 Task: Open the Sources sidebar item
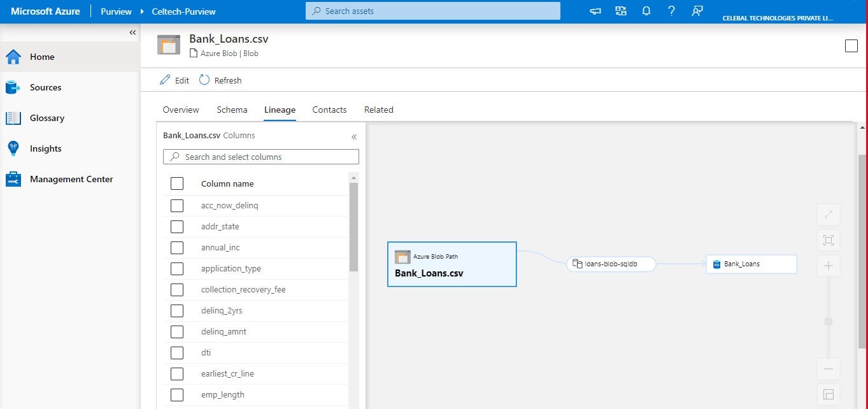click(x=70, y=87)
